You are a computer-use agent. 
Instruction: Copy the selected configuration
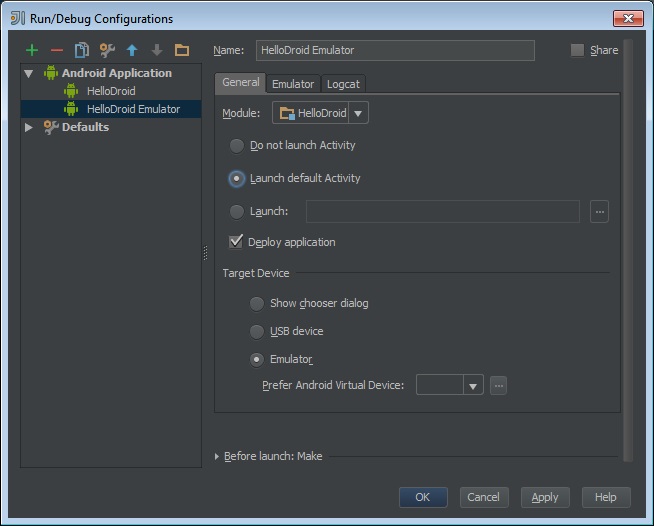[82, 50]
